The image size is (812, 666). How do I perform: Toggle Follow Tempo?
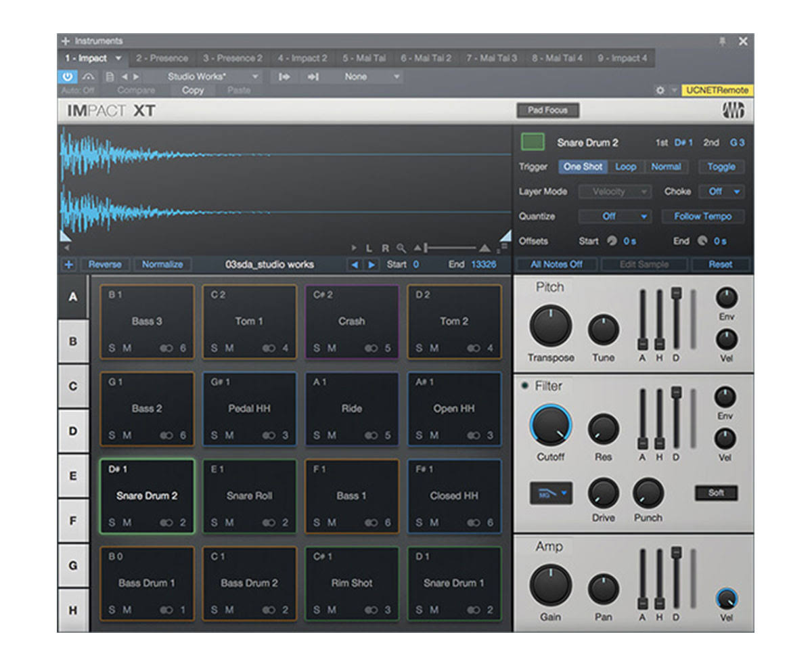[702, 217]
